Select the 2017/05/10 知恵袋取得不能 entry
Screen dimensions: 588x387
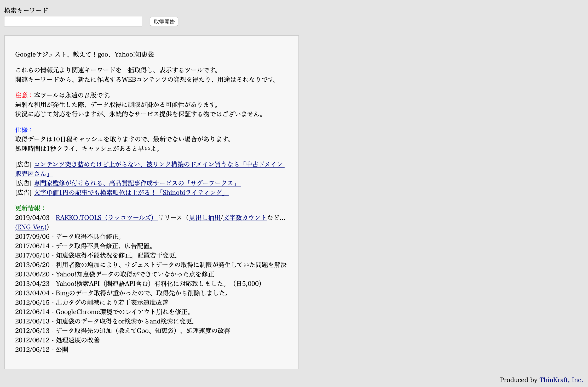point(97,255)
